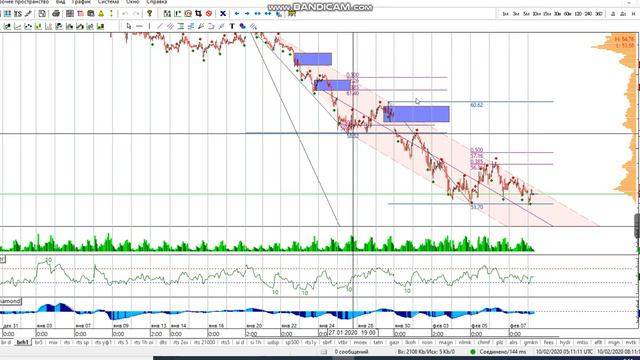Click the 'Соединено/144 ms' connection status

point(503,351)
